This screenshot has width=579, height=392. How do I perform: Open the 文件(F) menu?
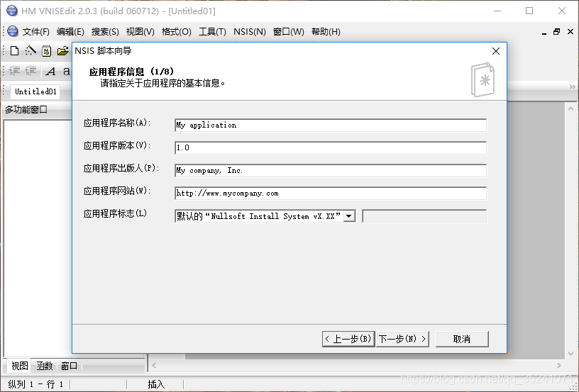coord(35,32)
